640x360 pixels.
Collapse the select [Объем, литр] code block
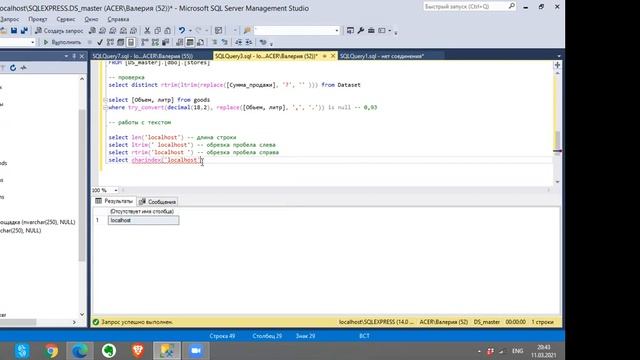105,100
